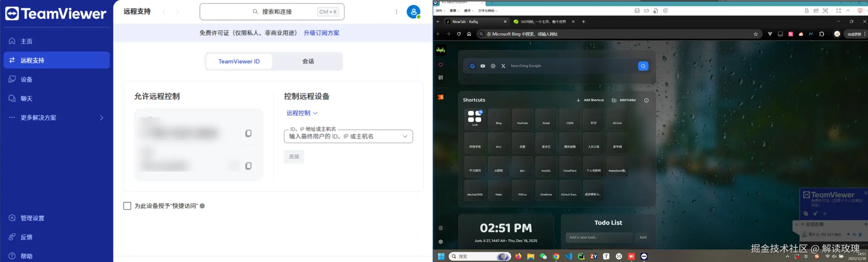The image size is (868, 262).
Task: Open the 文件与其他 dropdown in remote toolbar
Action: pos(488,11)
